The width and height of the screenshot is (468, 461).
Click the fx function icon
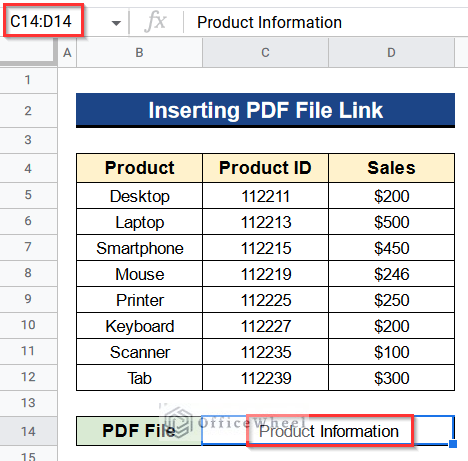click(155, 22)
